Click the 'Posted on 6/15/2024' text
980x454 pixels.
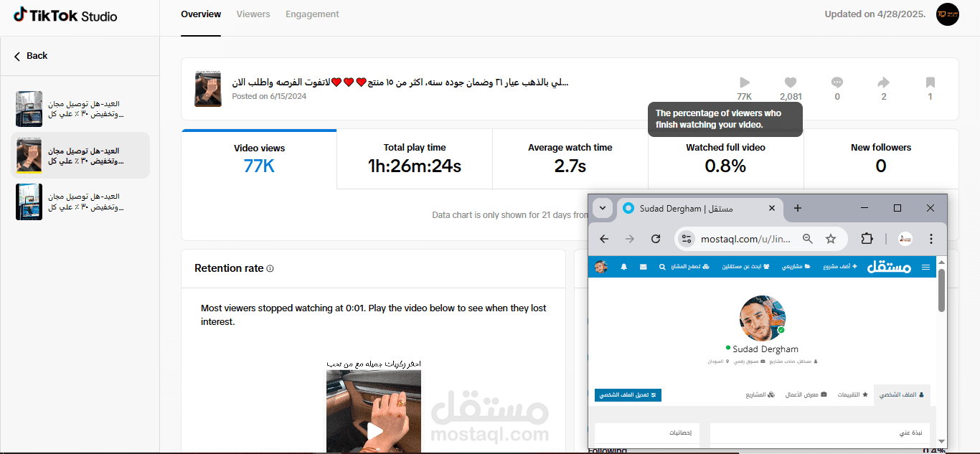pos(269,96)
